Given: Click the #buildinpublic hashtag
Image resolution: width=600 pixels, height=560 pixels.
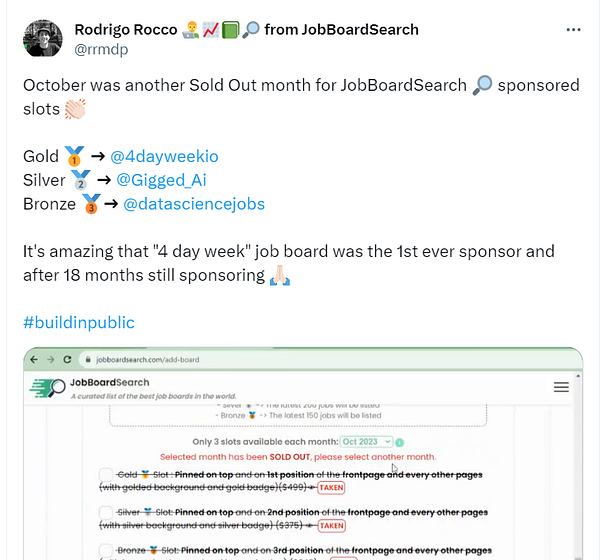Looking at the screenshot, I should click(79, 323).
